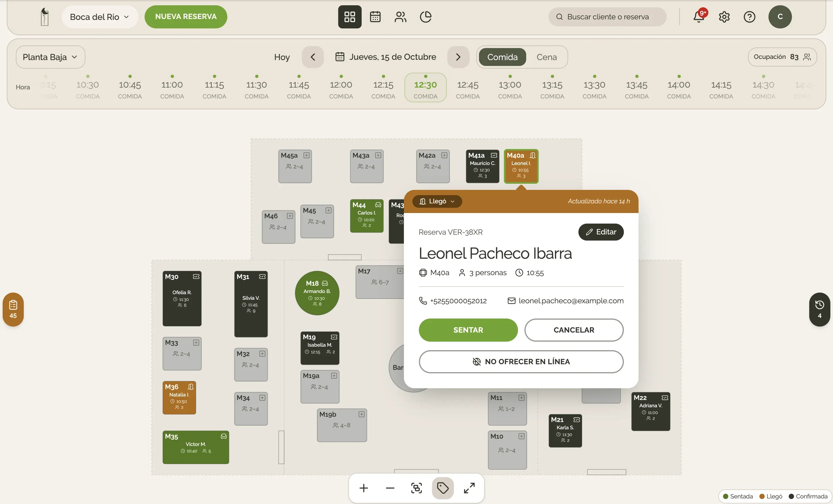Jump to today with Hoy

click(282, 57)
